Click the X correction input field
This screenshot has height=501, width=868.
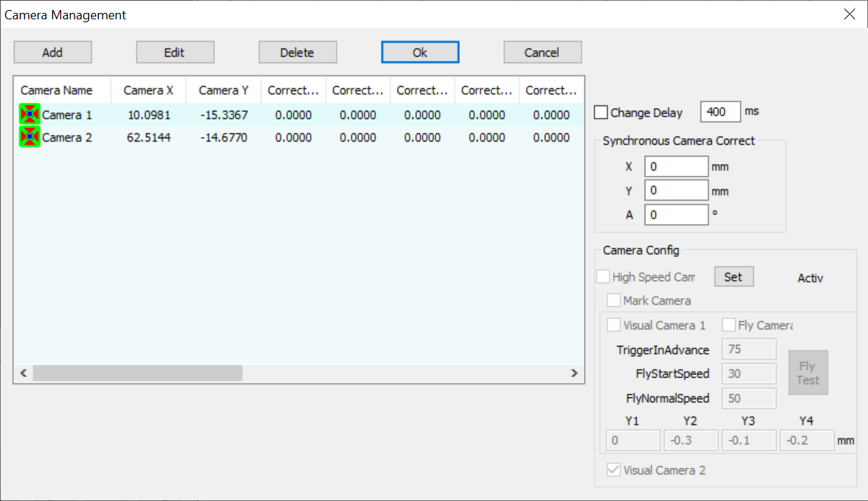tap(675, 166)
